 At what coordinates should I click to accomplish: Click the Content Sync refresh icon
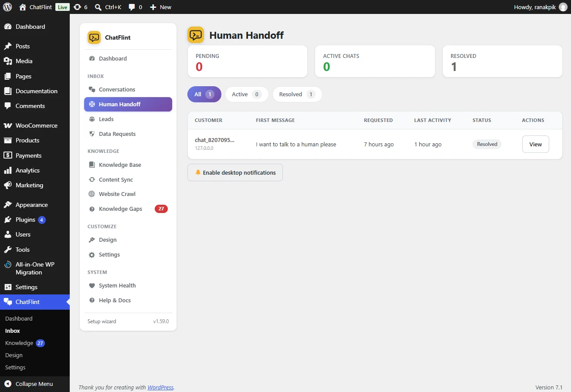pyautogui.click(x=92, y=179)
